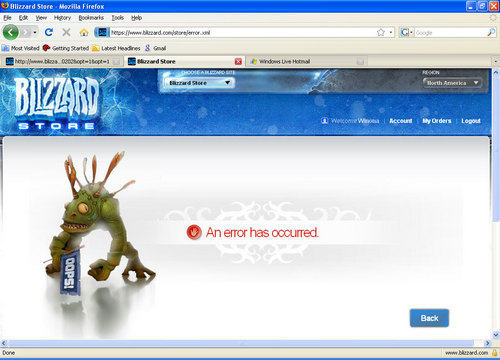Image resolution: width=500 pixels, height=360 pixels.
Task: Click the site identity icon in address bar
Action: (102, 32)
